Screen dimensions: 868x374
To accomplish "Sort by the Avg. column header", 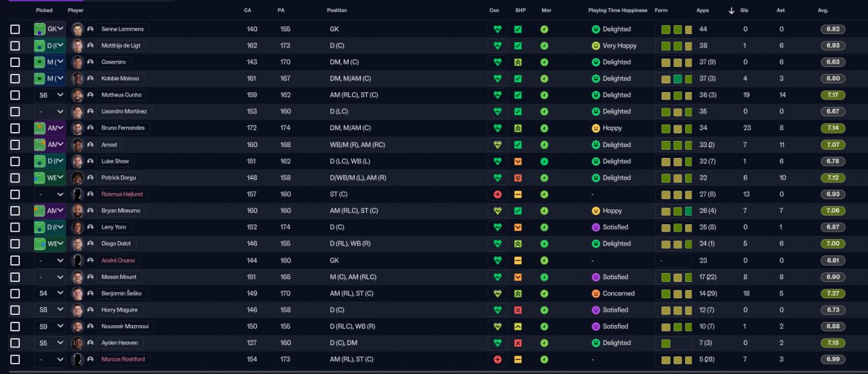I will pos(823,10).
